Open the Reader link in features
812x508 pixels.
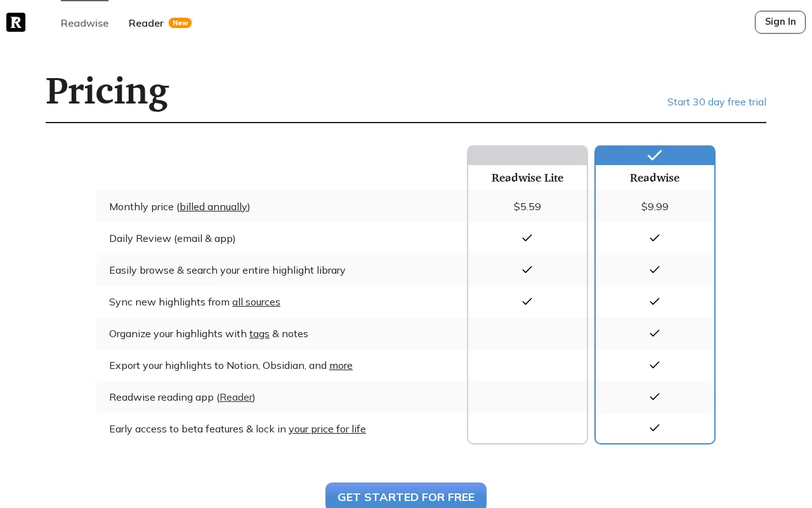(236, 398)
